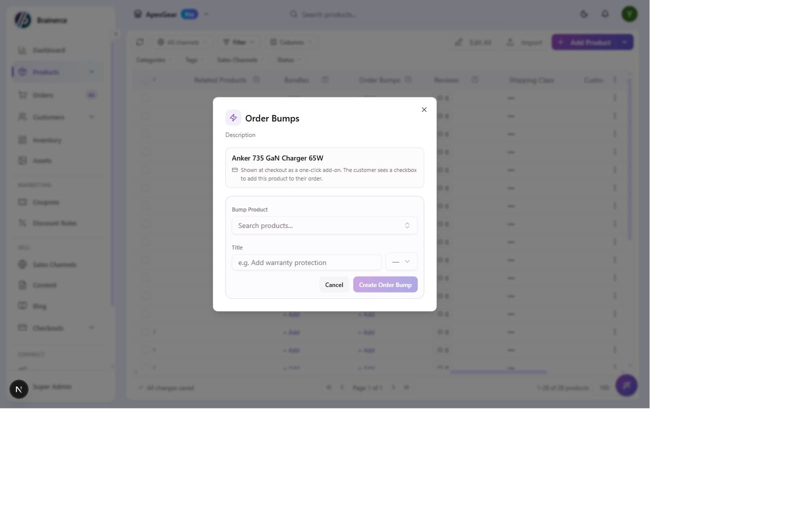Click the Sales Channels globe icon in the sidebar
812x510 pixels.
coord(22,264)
